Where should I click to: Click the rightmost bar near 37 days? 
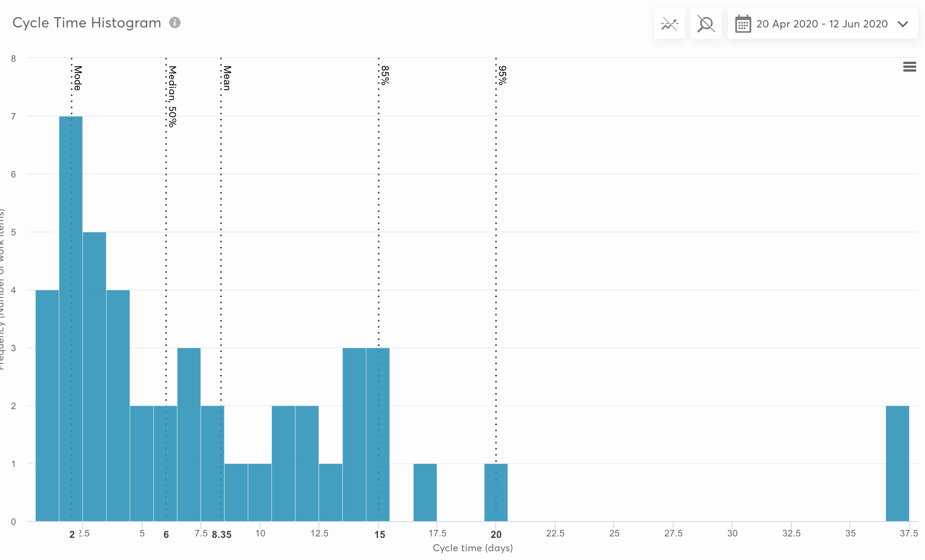tap(897, 463)
